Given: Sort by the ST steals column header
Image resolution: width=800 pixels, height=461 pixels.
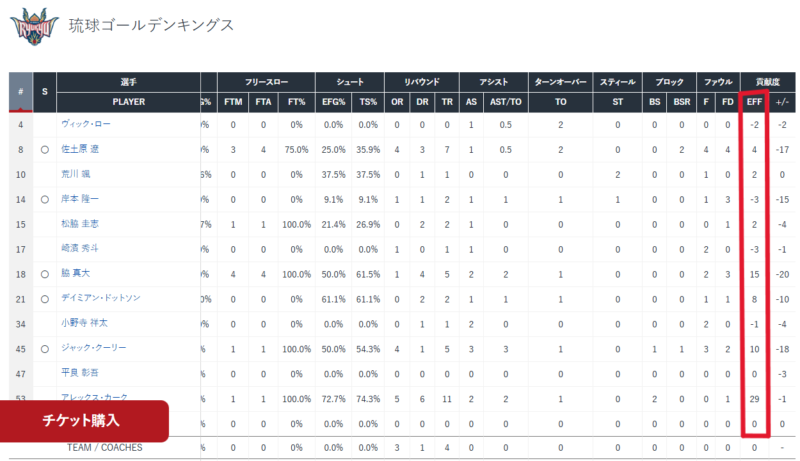Looking at the screenshot, I should click(617, 102).
